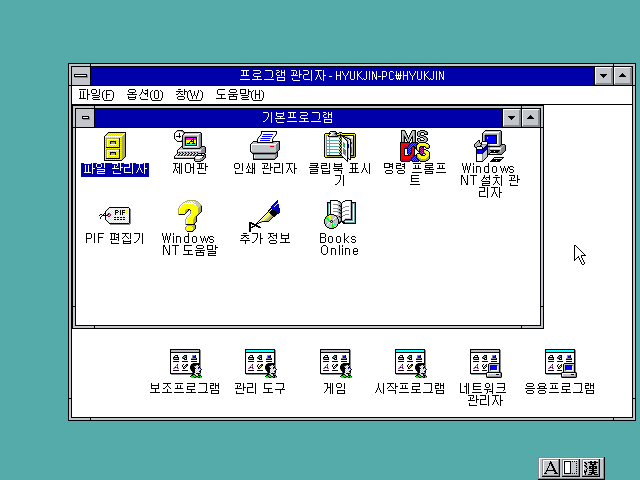This screenshot has width=640, height=480.
Task: Click the 추가 정보 label text
Action: click(x=264, y=238)
